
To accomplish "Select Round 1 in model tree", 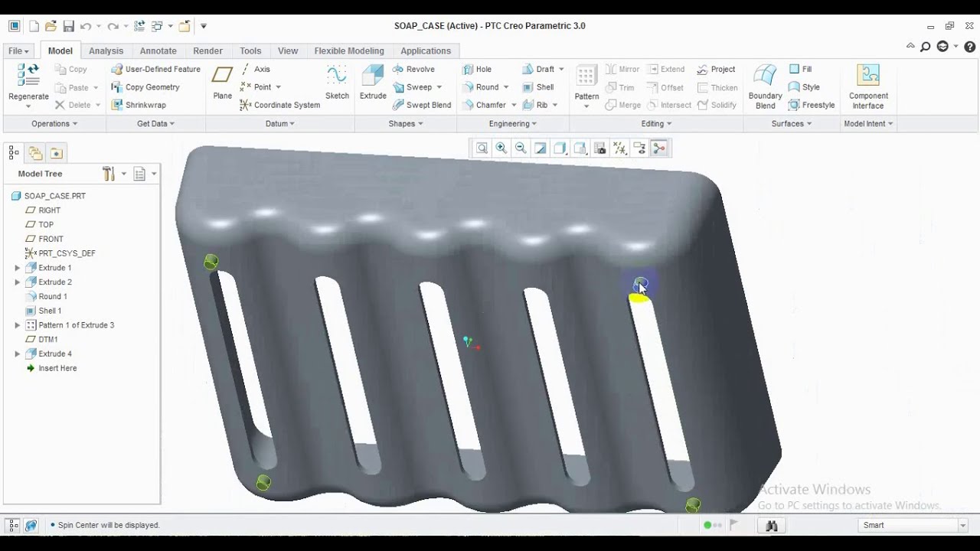I will coord(46,296).
